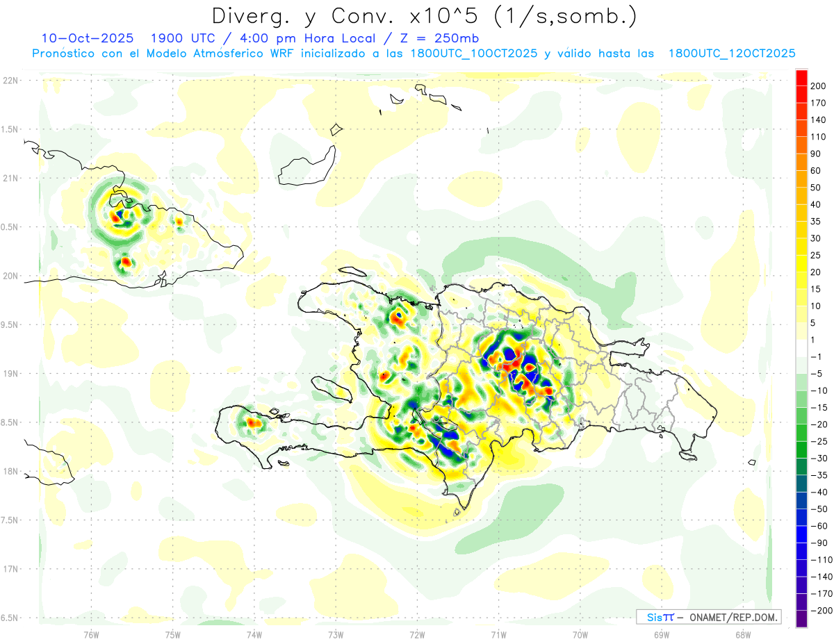
Task: Click the '20N' latitude label
Action: point(10,276)
